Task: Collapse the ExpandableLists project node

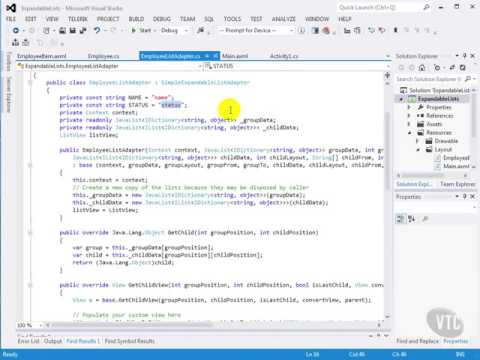Action: (x=401, y=99)
